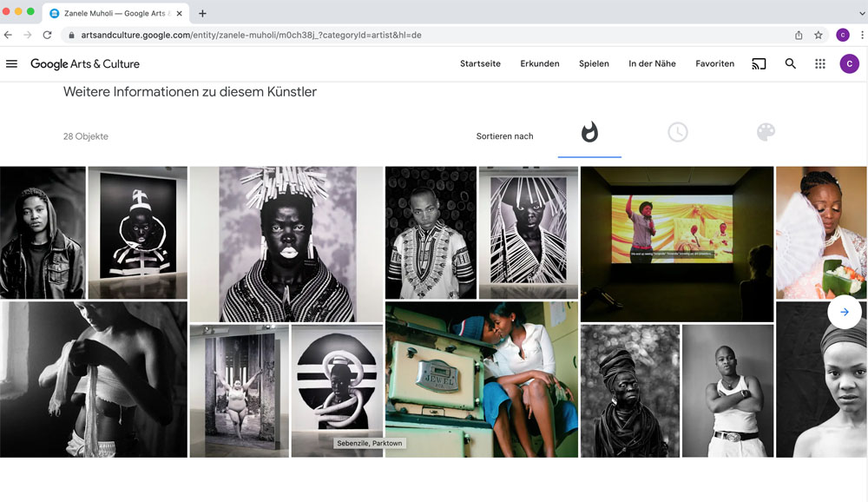Viewport: 868px width, 502px height.
Task: Open Favoriten
Action: click(x=714, y=63)
